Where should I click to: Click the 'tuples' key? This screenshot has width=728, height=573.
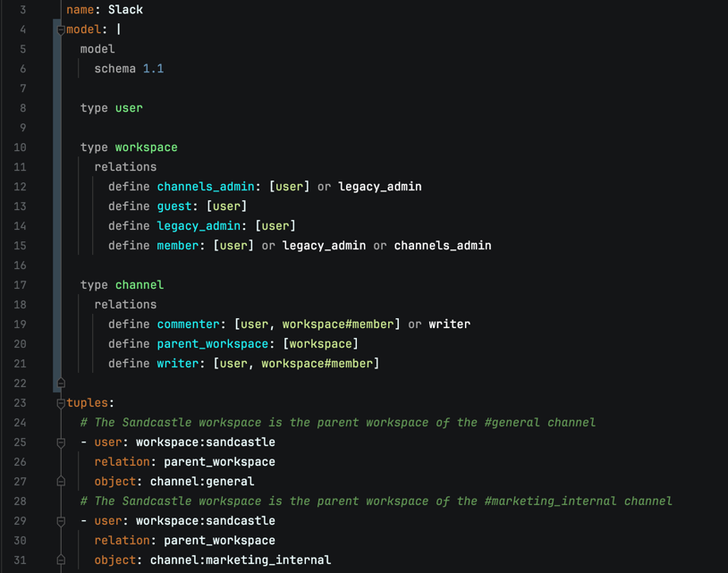point(88,403)
